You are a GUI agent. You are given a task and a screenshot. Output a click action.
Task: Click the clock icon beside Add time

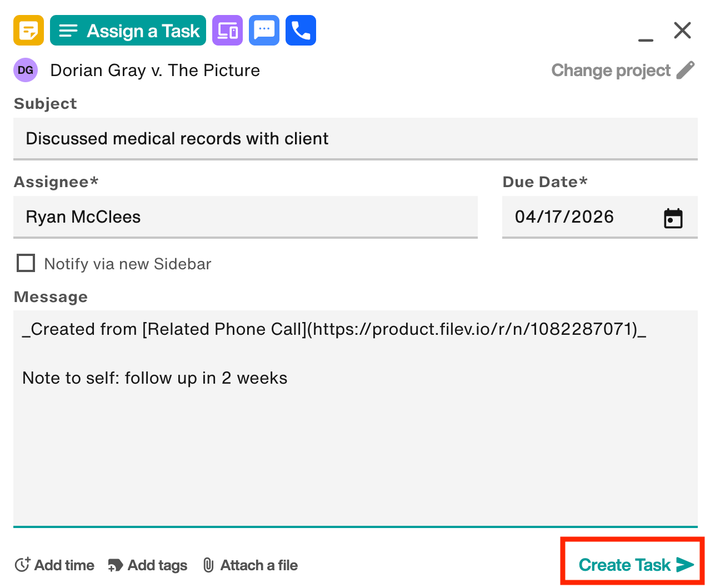click(22, 565)
